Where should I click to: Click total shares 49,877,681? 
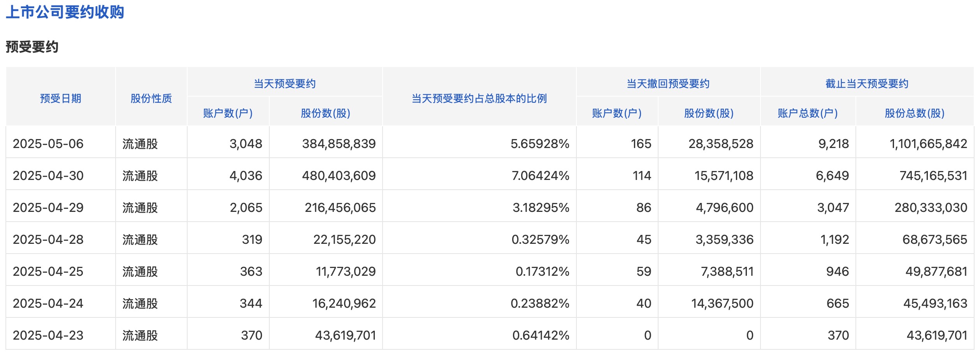point(936,271)
